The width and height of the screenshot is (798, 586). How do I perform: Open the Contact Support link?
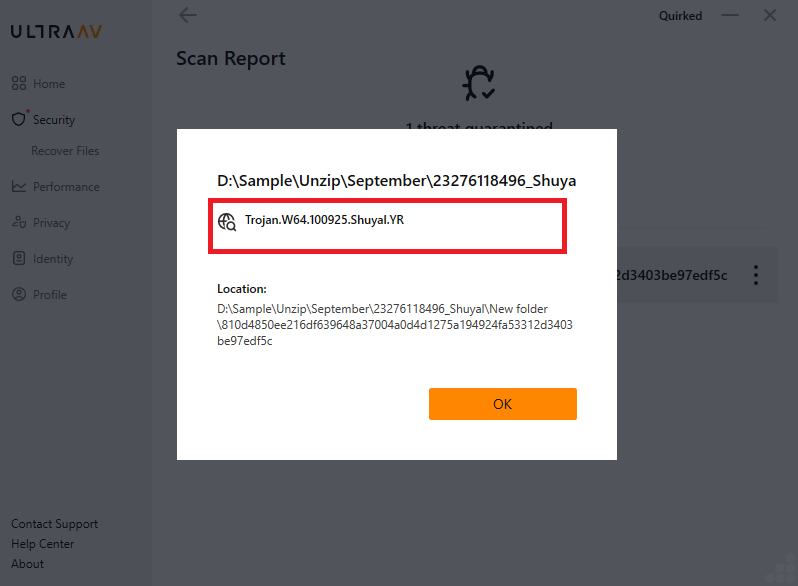(54, 524)
